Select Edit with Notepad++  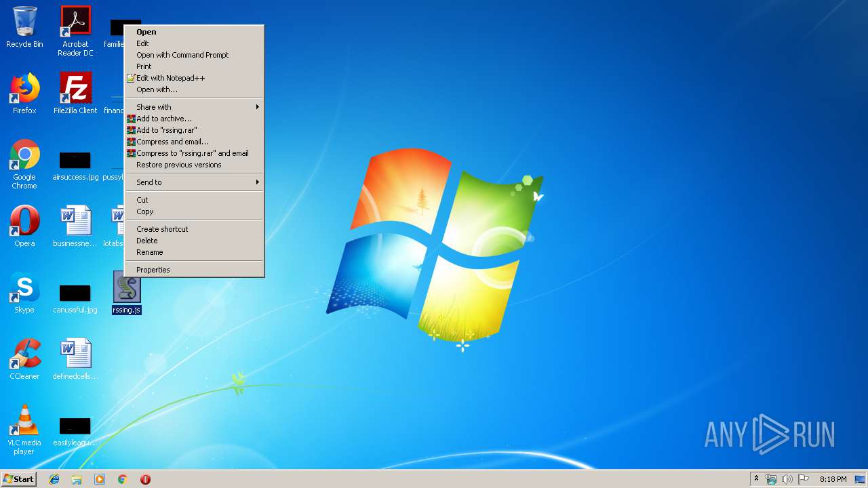pos(194,78)
